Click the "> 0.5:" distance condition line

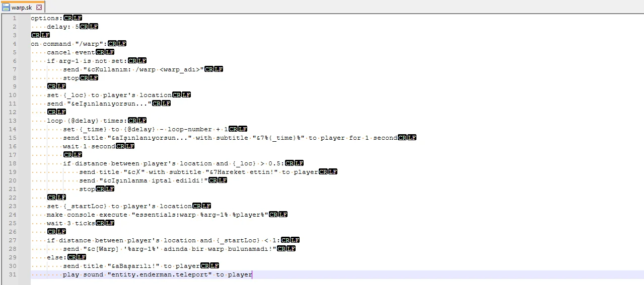(174, 163)
